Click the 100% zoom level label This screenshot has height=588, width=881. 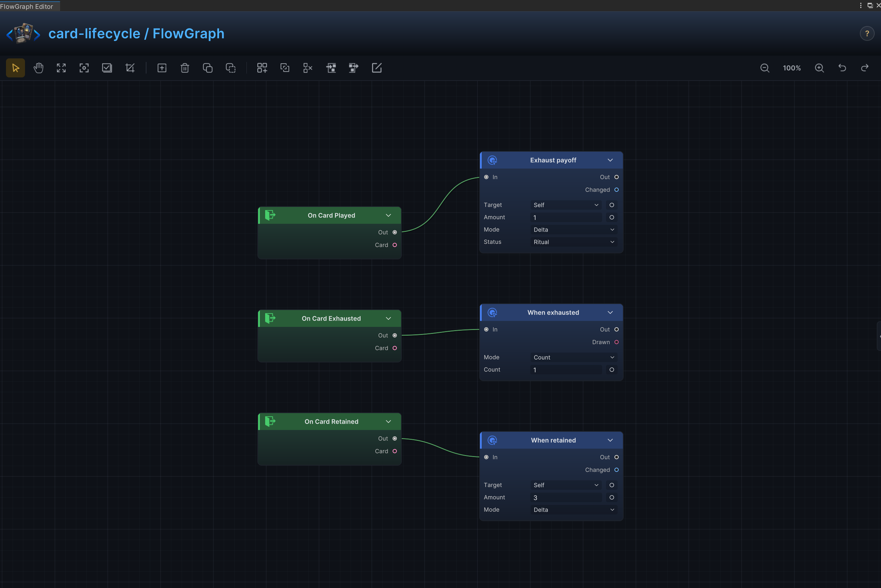[x=792, y=68]
